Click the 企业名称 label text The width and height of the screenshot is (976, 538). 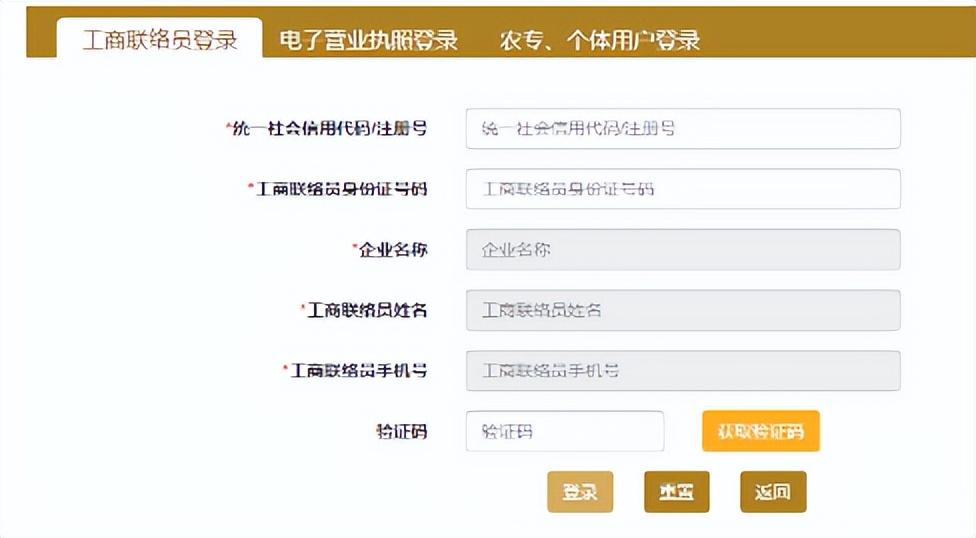[393, 249]
